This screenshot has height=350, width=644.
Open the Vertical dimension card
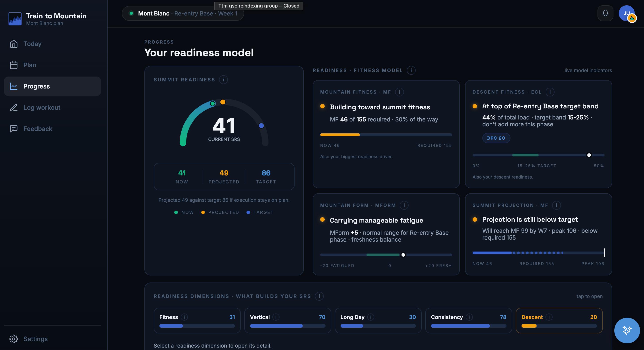coord(287,321)
